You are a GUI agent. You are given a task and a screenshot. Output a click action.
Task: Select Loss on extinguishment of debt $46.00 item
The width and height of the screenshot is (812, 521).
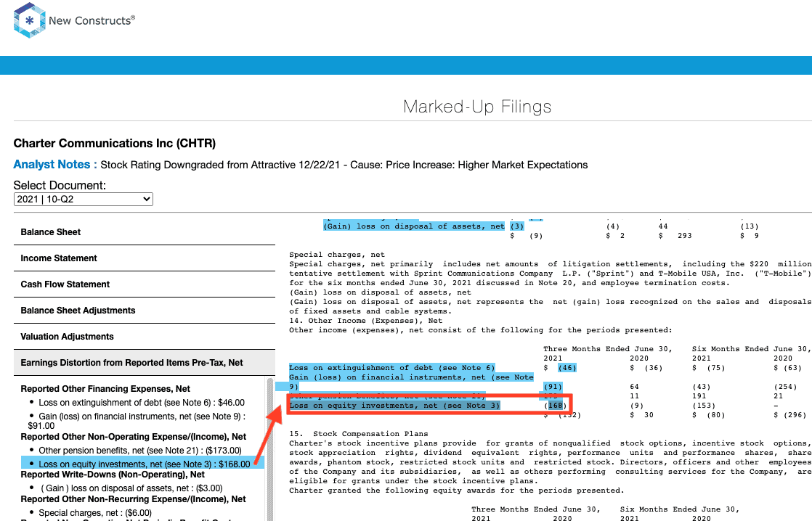142,403
